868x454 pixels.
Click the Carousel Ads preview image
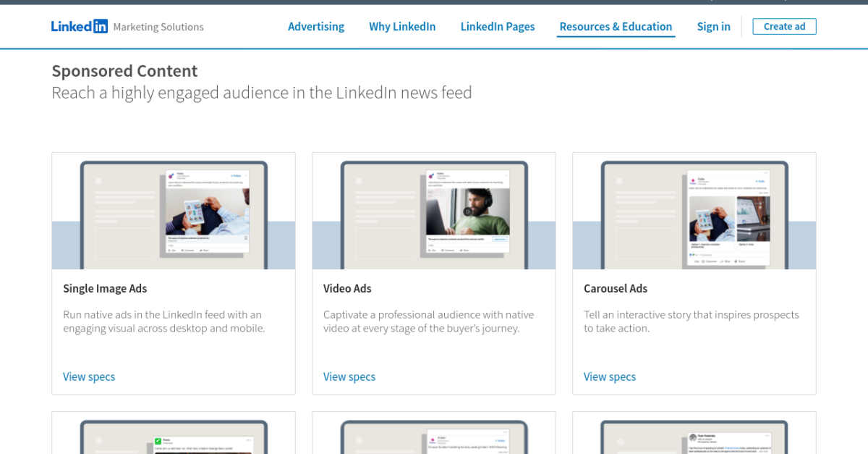[694, 210]
